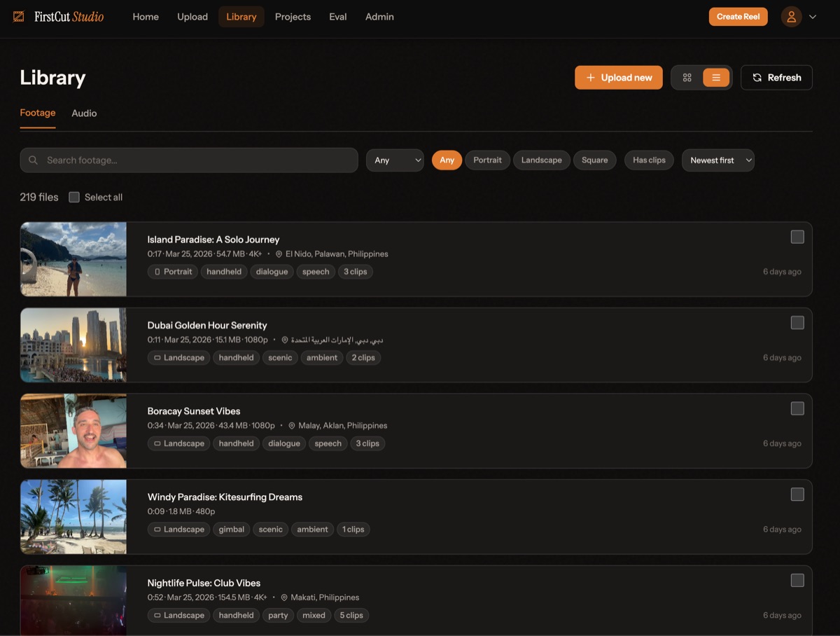Open the Newest first sort dropdown

(718, 160)
